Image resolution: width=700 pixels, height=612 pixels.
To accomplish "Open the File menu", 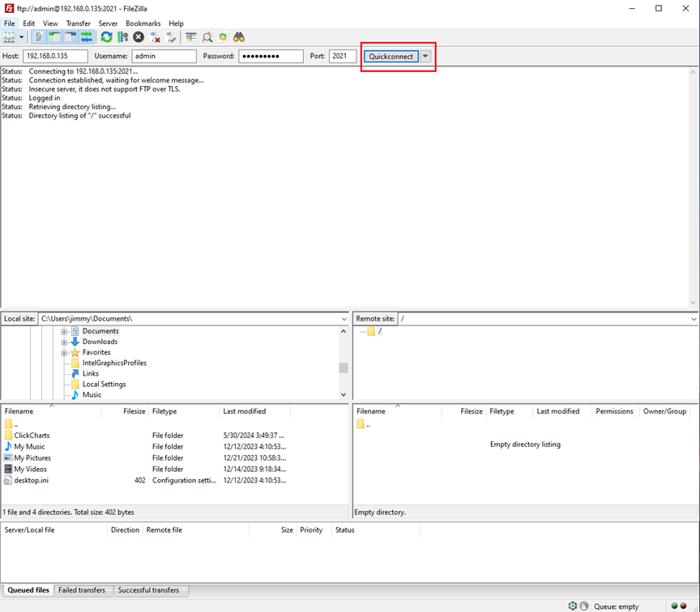I will [x=10, y=23].
